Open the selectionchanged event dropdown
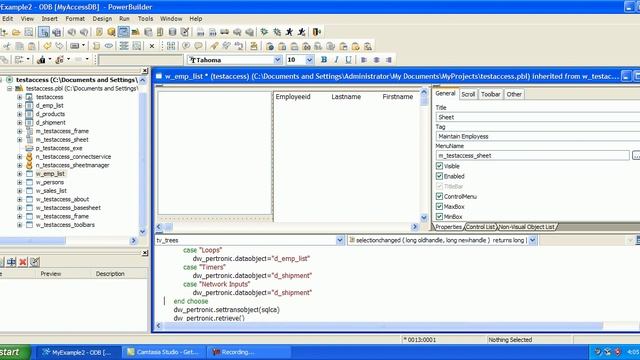The width and height of the screenshot is (640, 360). 532,240
